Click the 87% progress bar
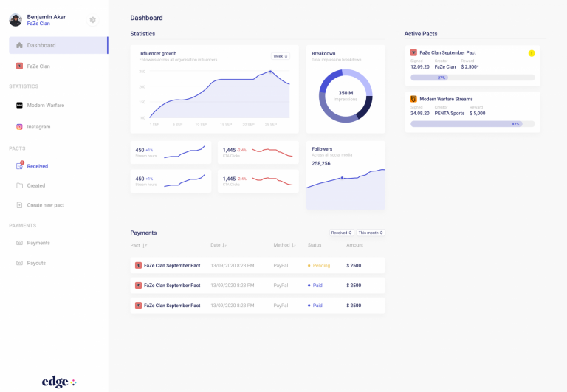This screenshot has height=392, width=567. pos(472,124)
